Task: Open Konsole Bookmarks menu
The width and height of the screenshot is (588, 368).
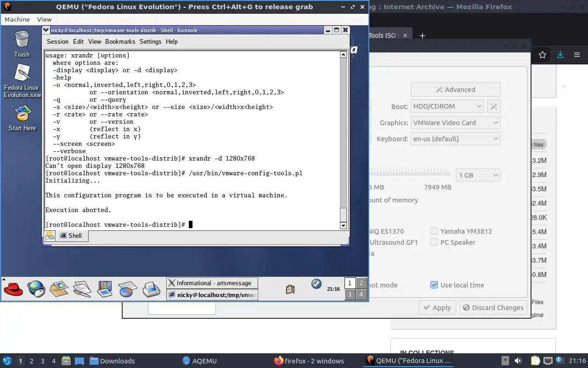Action: tap(120, 41)
